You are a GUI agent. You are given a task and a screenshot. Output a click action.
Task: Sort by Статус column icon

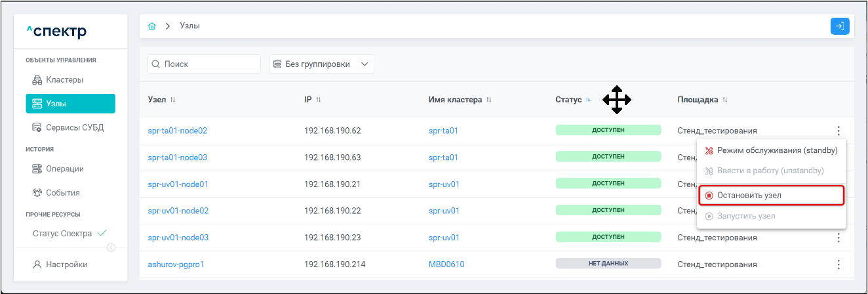(x=588, y=100)
